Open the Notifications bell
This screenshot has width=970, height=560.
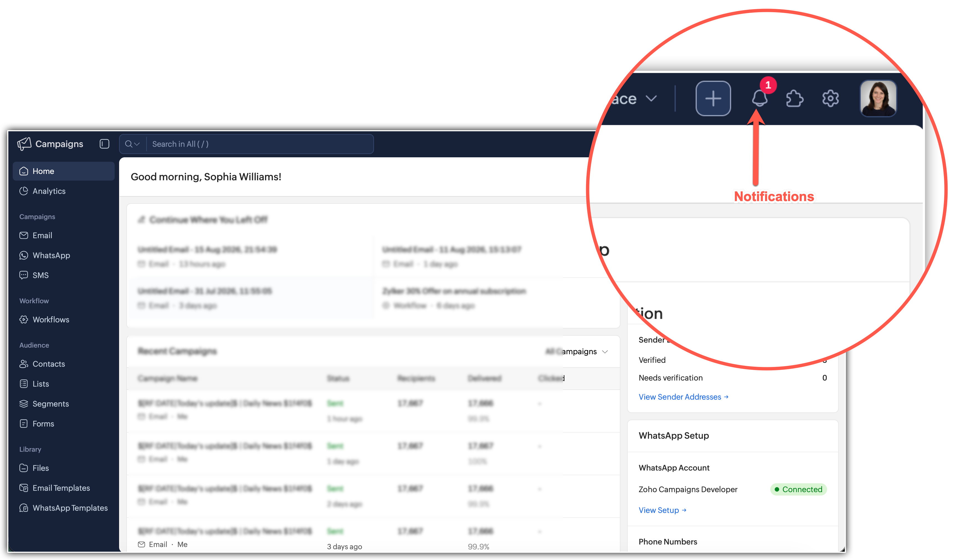759,98
